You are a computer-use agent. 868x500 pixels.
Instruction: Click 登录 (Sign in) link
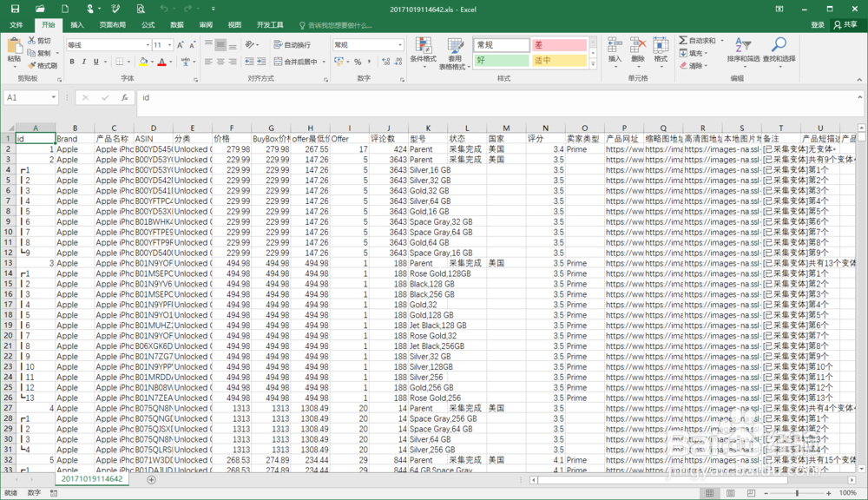[x=818, y=25]
